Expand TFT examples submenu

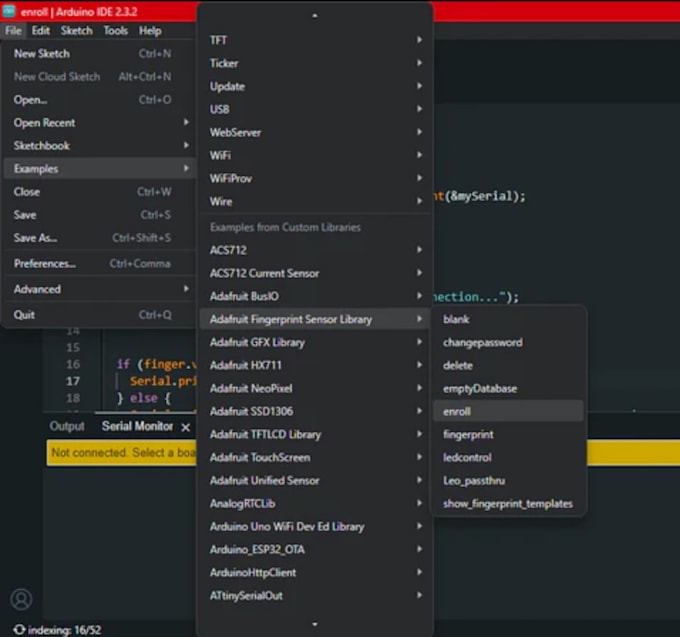click(315, 40)
